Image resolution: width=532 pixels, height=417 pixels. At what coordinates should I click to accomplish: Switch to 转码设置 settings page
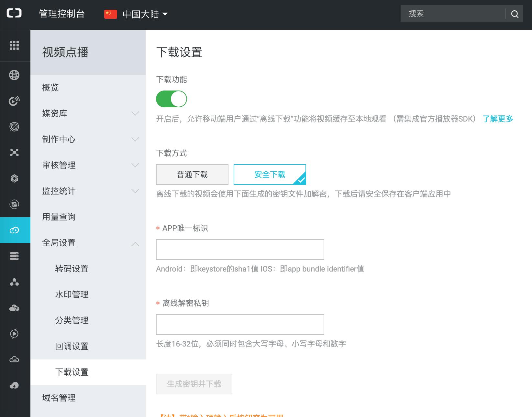[72, 269]
